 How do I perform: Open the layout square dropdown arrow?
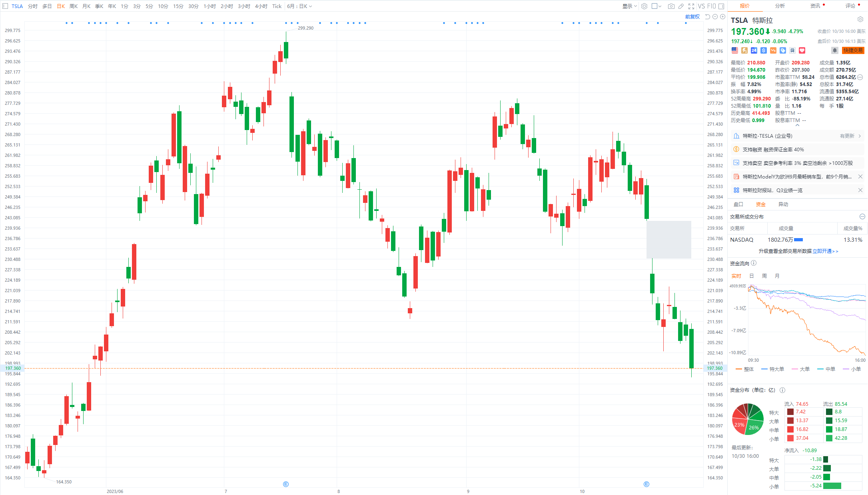[x=660, y=6]
